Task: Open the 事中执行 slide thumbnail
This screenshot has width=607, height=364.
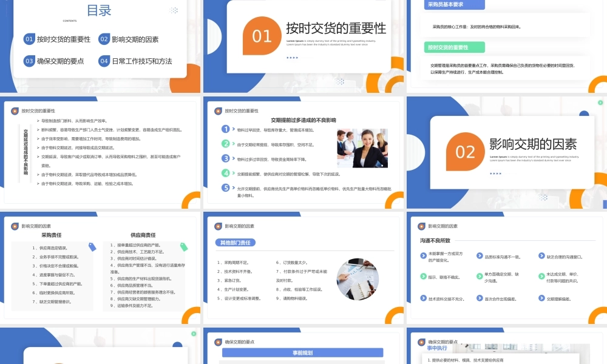Action: pos(507,346)
